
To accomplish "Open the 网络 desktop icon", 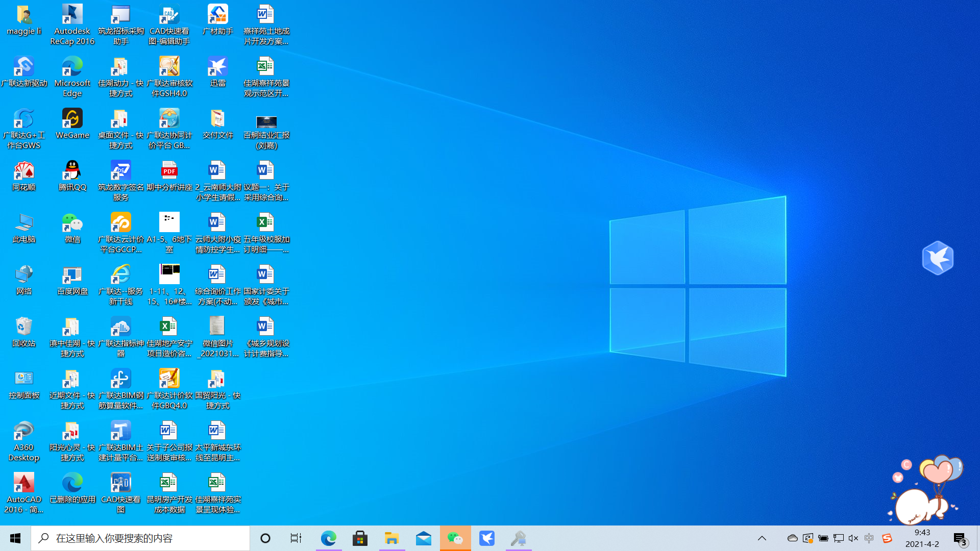I will coord(24,280).
